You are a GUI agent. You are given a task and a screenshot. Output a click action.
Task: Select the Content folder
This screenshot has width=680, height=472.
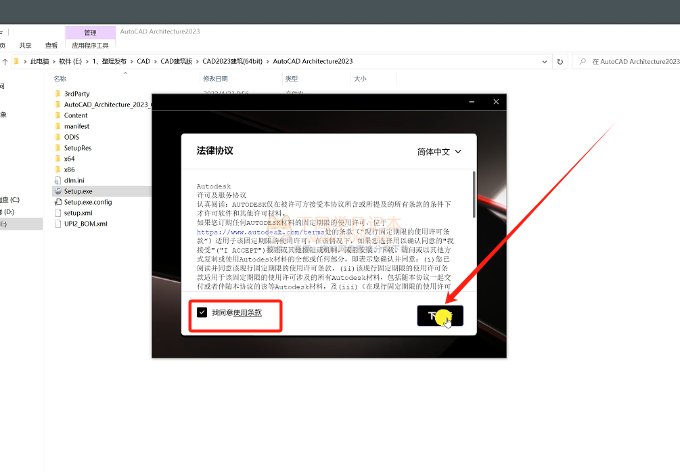click(75, 115)
